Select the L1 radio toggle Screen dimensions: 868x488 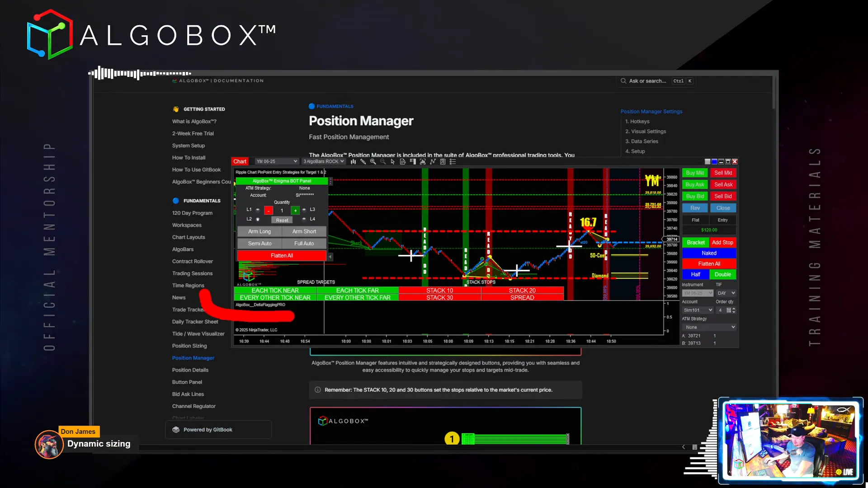(258, 210)
